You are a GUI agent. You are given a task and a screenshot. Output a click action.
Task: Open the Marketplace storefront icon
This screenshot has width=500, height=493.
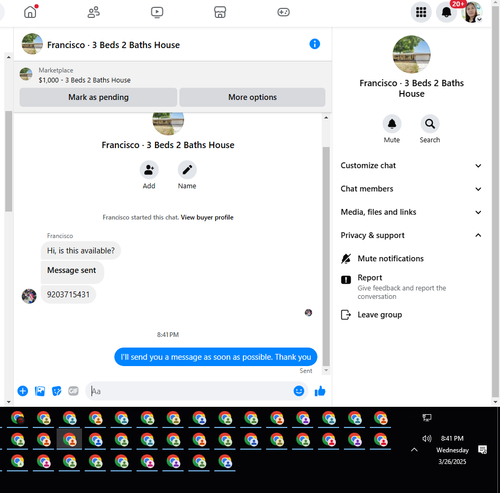click(220, 12)
